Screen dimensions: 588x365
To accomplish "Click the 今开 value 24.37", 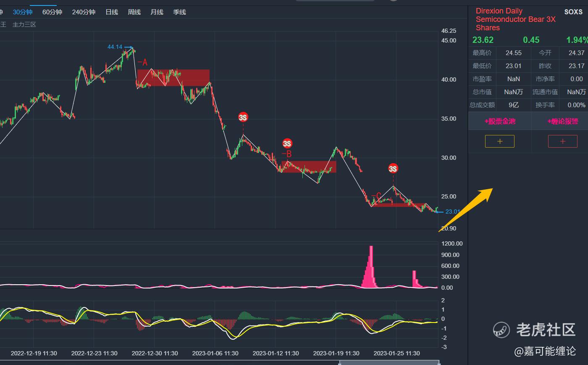I will pos(576,53).
